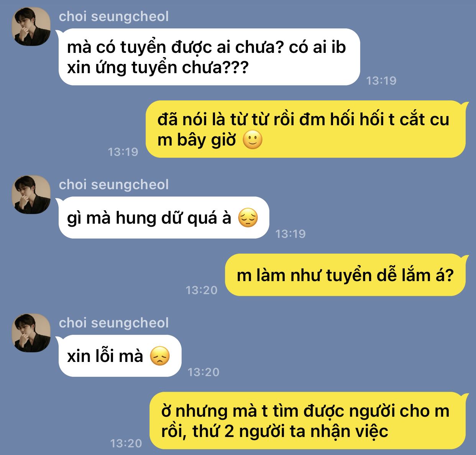Click the 13:19 timestamp beside the yellow bubble
This screenshot has width=476, height=455.
[123, 152]
